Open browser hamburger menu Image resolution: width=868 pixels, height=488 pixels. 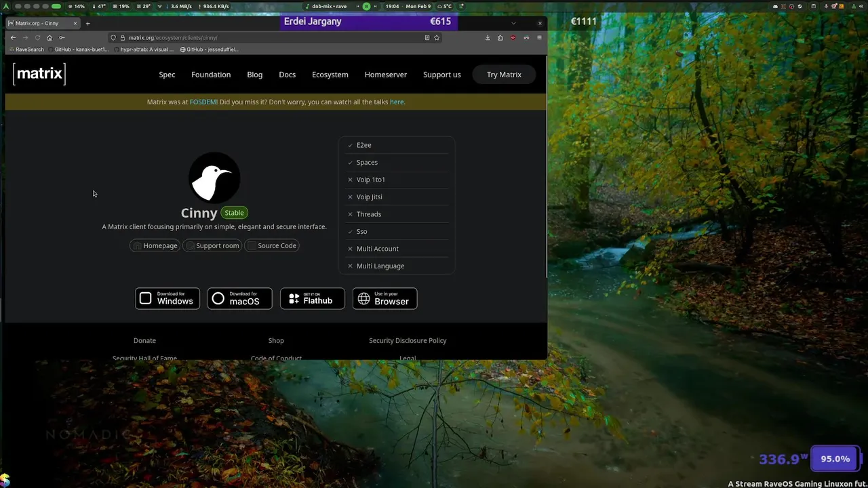pos(539,38)
